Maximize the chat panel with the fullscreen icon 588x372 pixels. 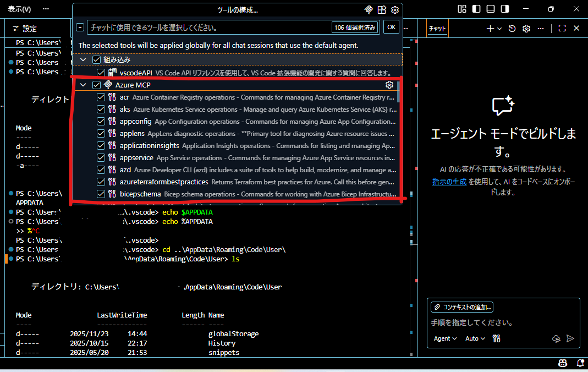562,29
